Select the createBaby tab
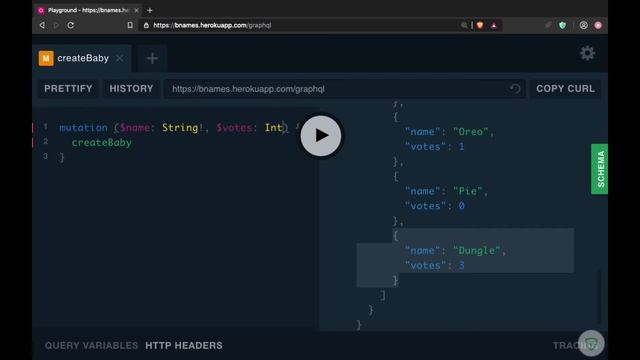640x360 pixels. 82,58
